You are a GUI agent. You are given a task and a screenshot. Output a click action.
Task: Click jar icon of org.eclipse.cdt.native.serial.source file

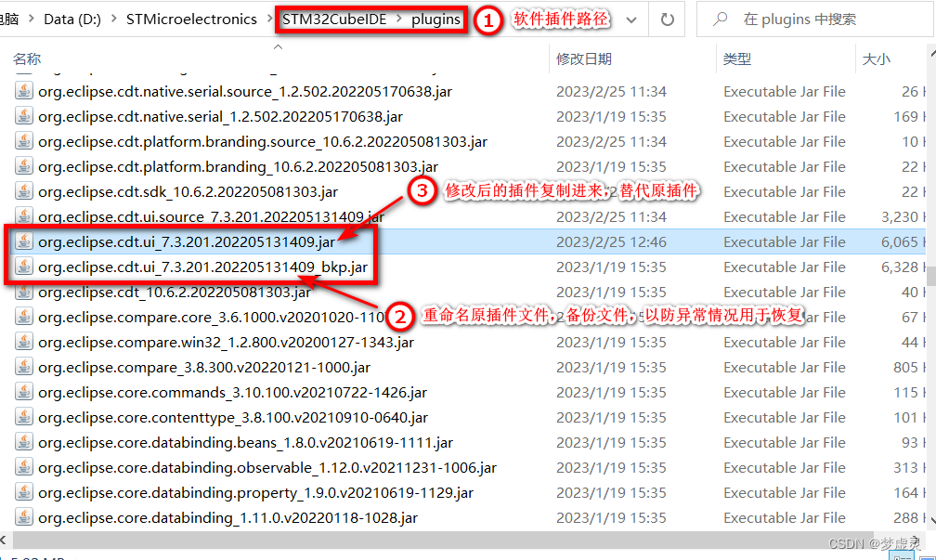[x=24, y=91]
